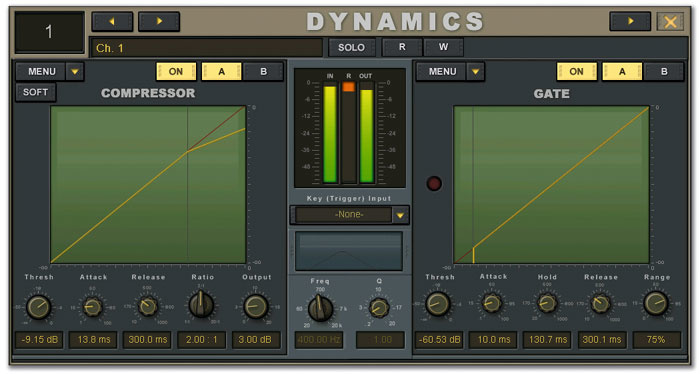Enable automation write W button

(443, 47)
